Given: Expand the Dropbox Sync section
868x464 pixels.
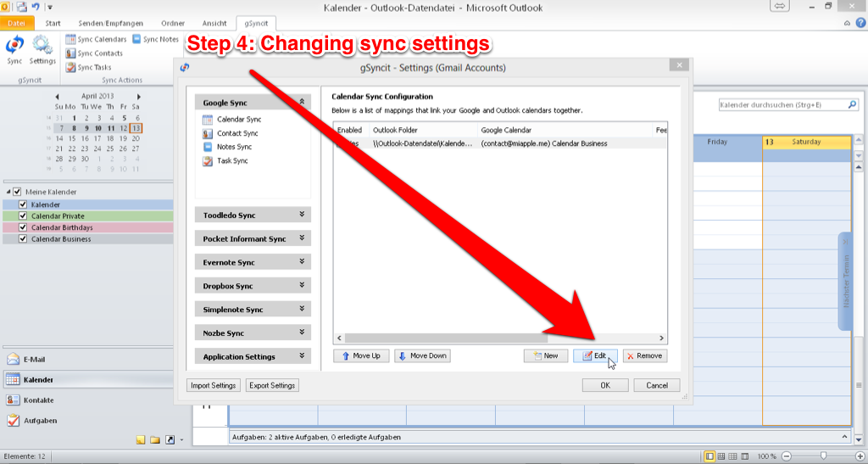Looking at the screenshot, I should coord(253,286).
